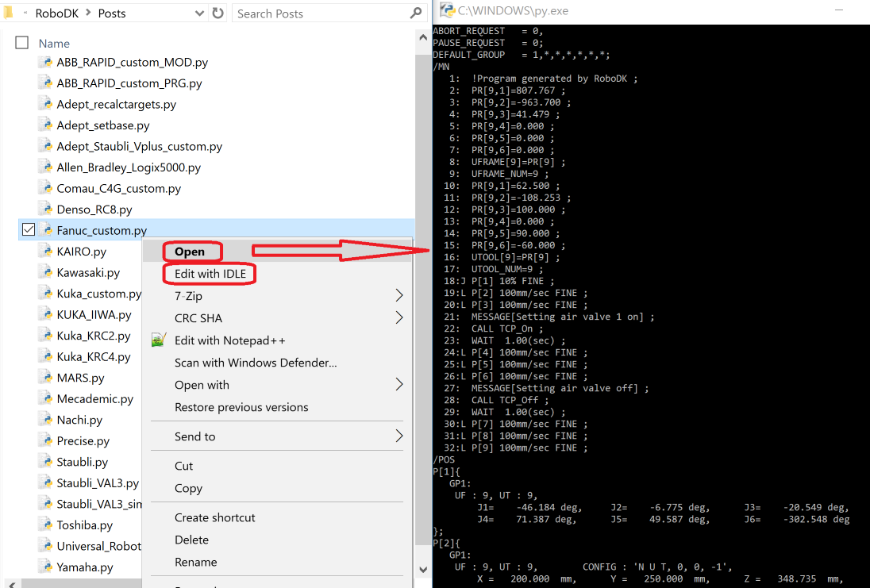Click the Name column header
Image resolution: width=870 pixels, height=588 pixels.
54,44
